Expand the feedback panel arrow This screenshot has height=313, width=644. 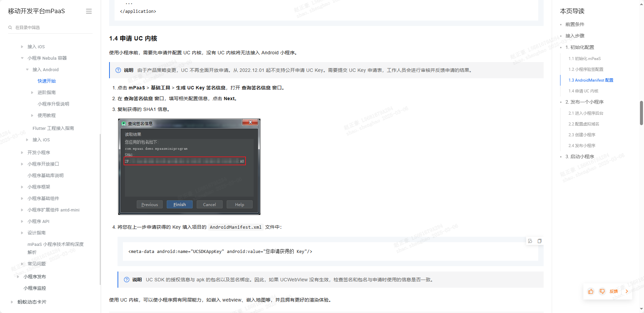click(627, 291)
